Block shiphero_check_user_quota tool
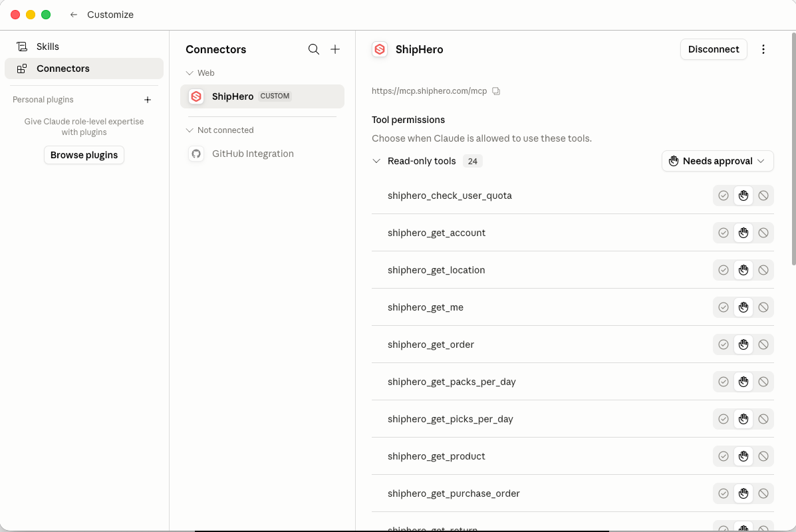This screenshot has width=796, height=532. coord(763,196)
